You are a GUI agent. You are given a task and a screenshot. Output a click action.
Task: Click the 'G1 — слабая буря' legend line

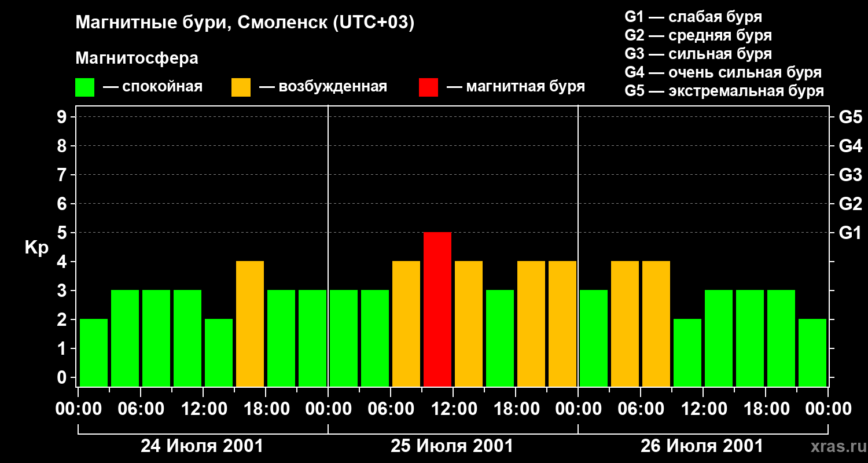[693, 16]
